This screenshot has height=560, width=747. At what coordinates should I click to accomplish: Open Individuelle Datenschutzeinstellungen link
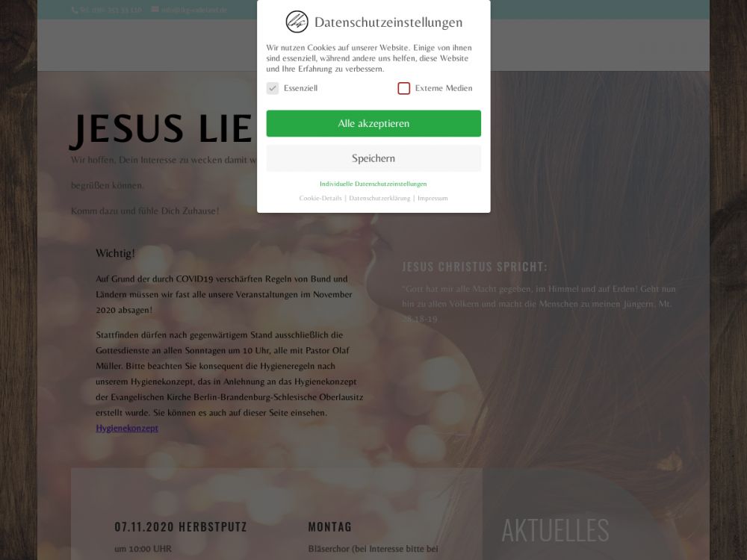click(x=373, y=184)
